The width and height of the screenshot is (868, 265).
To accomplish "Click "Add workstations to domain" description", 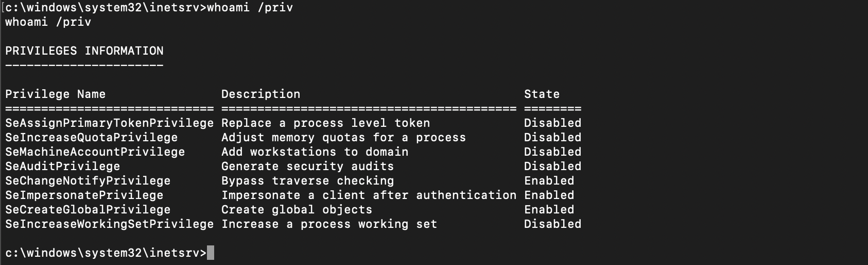I will 315,152.
